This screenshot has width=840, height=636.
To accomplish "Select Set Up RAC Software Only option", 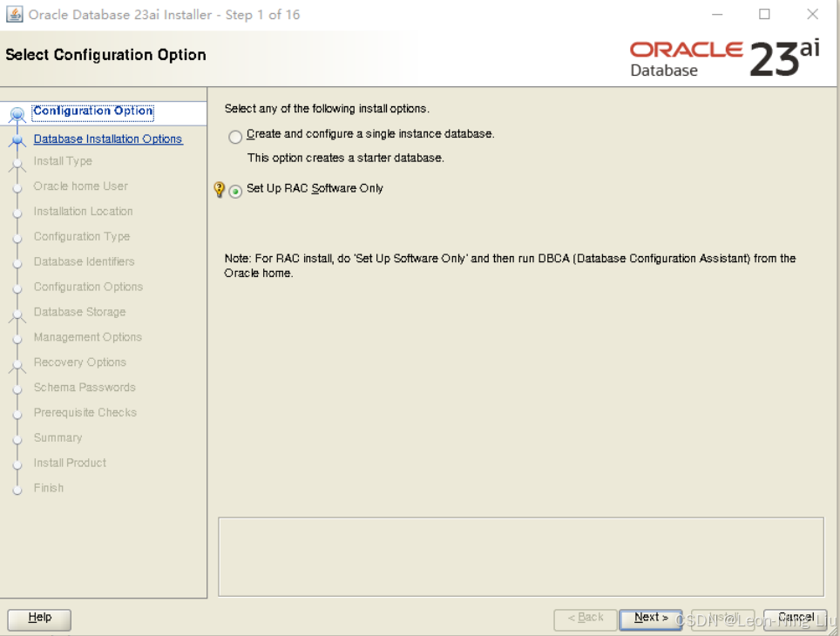I will (235, 192).
